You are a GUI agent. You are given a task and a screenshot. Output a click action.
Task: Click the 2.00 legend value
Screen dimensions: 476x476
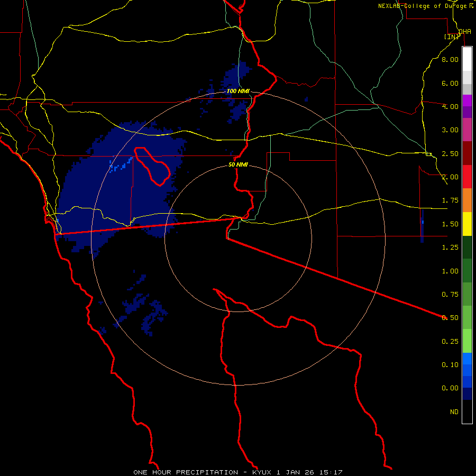tap(450, 177)
